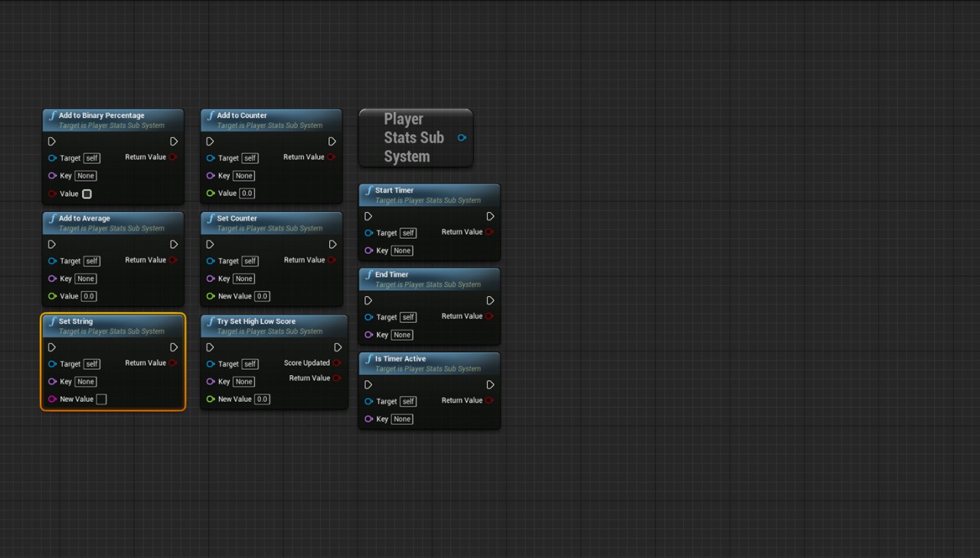Select the Add to Average node header
Image resolution: width=980 pixels, height=558 pixels.
[84, 218]
